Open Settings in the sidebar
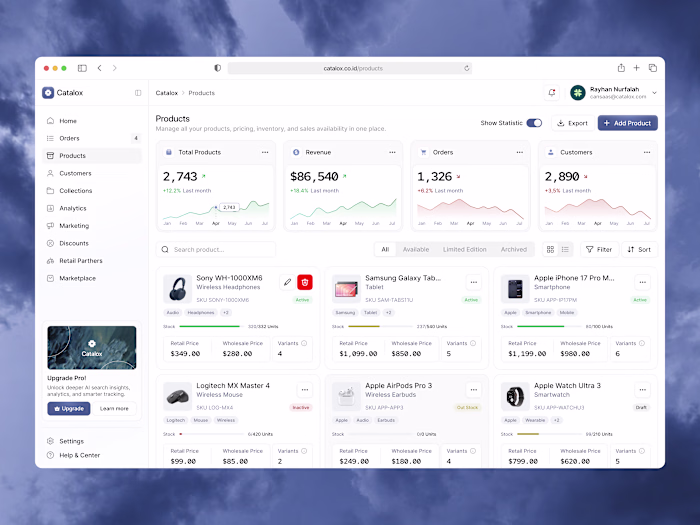 pos(92,441)
